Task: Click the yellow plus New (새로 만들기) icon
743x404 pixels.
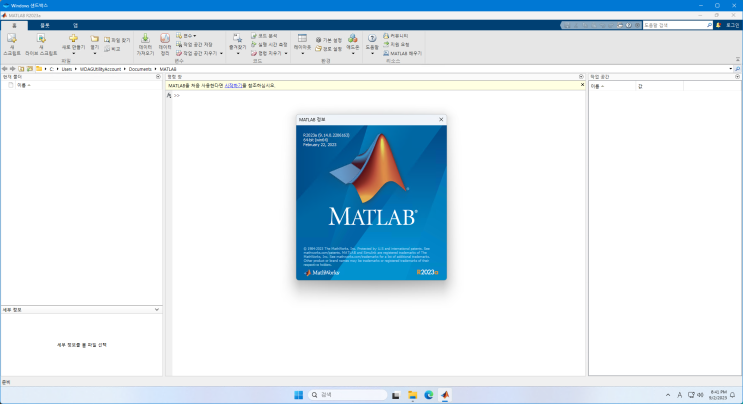Action: click(73, 38)
